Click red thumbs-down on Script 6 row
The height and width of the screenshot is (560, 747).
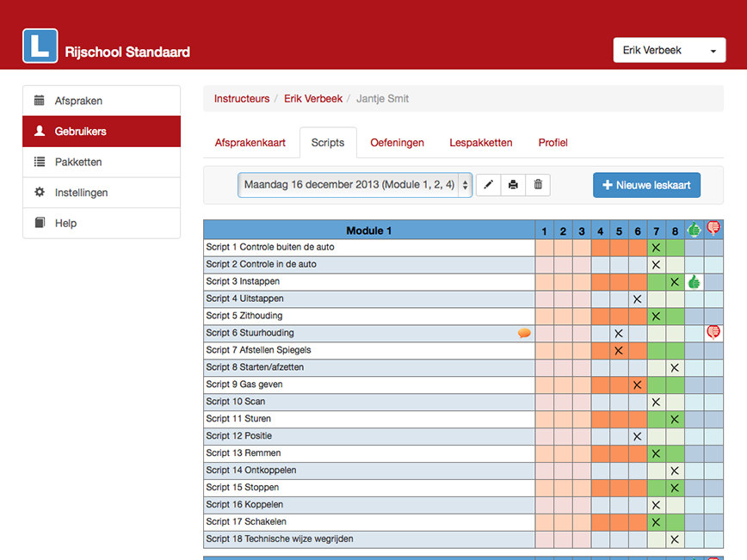[x=713, y=332]
